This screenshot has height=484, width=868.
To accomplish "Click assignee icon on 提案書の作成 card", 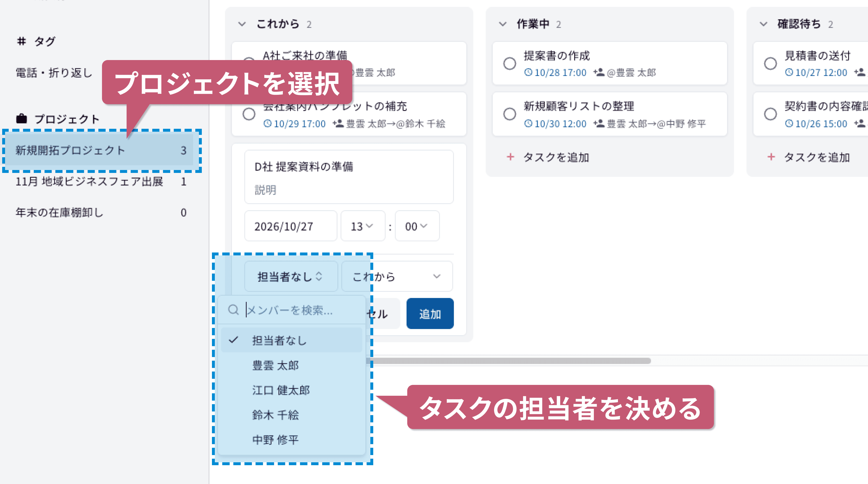I will click(599, 72).
